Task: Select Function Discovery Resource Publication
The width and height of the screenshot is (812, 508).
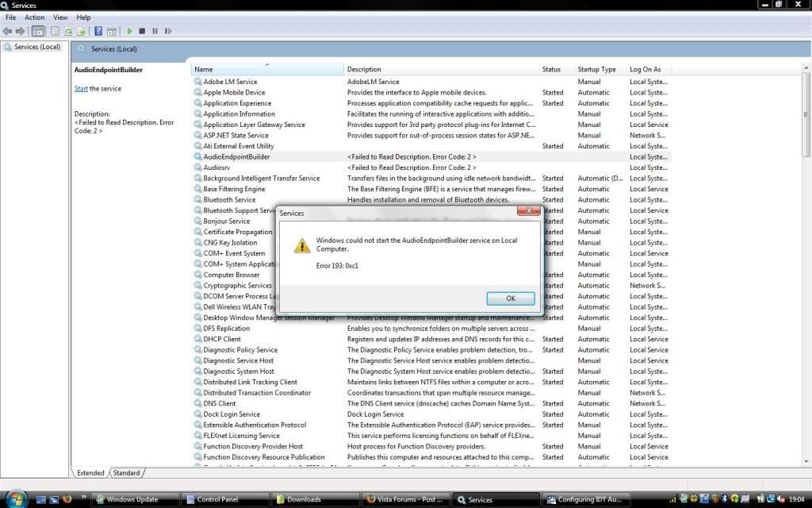Action: pyautogui.click(x=264, y=457)
